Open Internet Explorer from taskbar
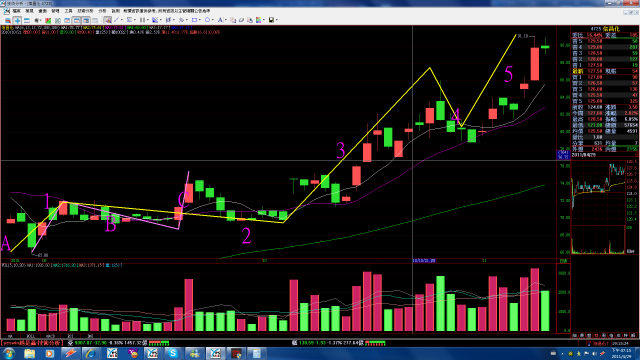Screen dimensions: 640x360 tap(90, 353)
